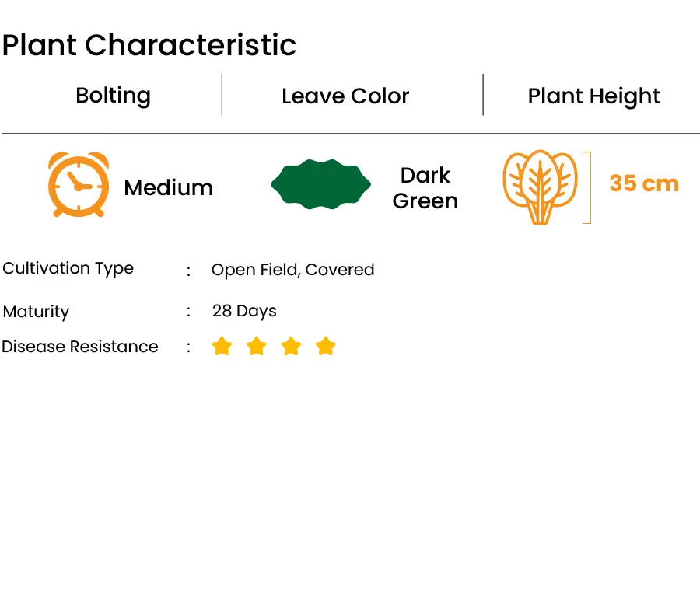Image resolution: width=700 pixels, height=590 pixels.
Task: Click the Dark Green label text
Action: pos(425,188)
